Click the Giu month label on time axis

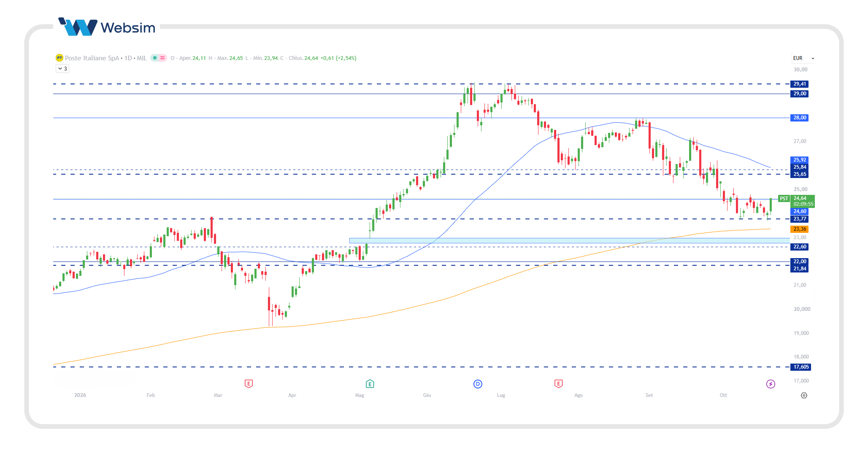427,395
